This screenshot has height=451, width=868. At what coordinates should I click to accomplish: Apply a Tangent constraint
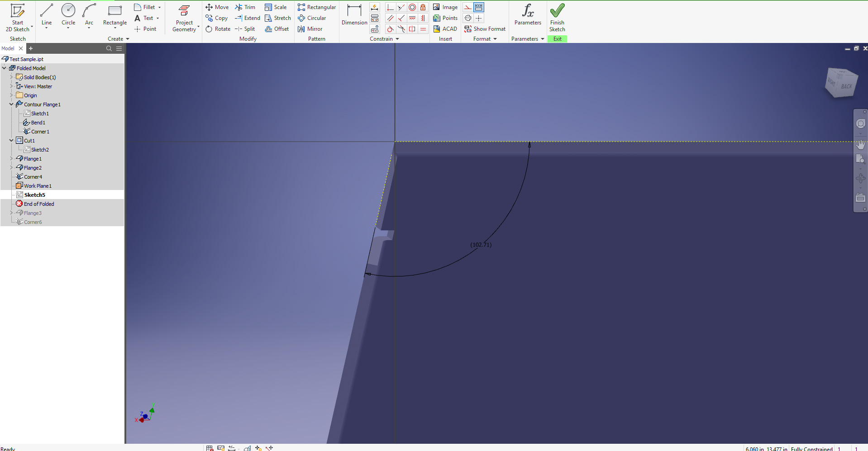(x=390, y=28)
